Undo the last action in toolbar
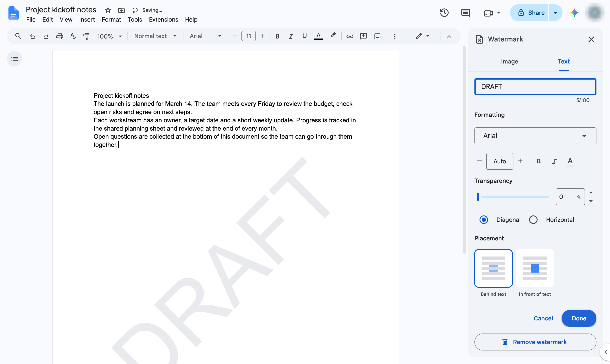The height and width of the screenshot is (364, 610). click(32, 36)
